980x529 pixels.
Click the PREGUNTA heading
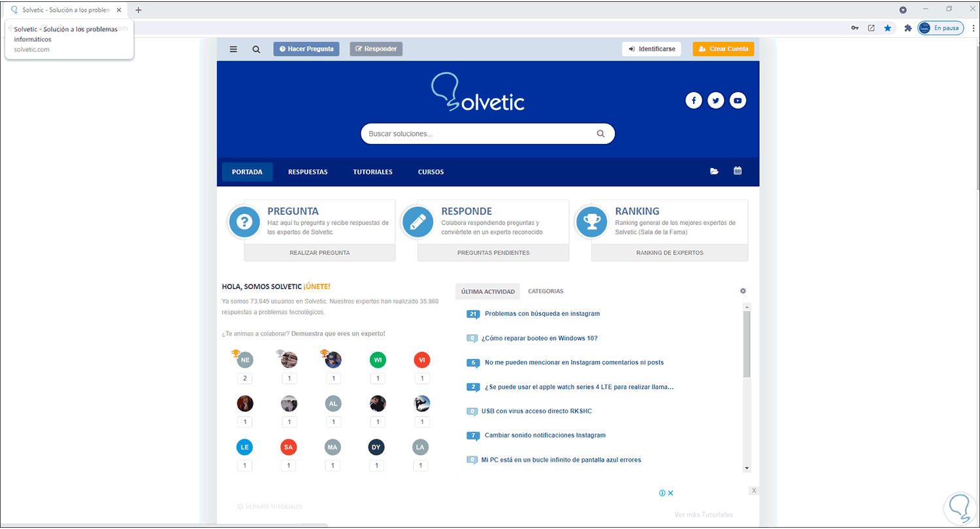click(293, 211)
